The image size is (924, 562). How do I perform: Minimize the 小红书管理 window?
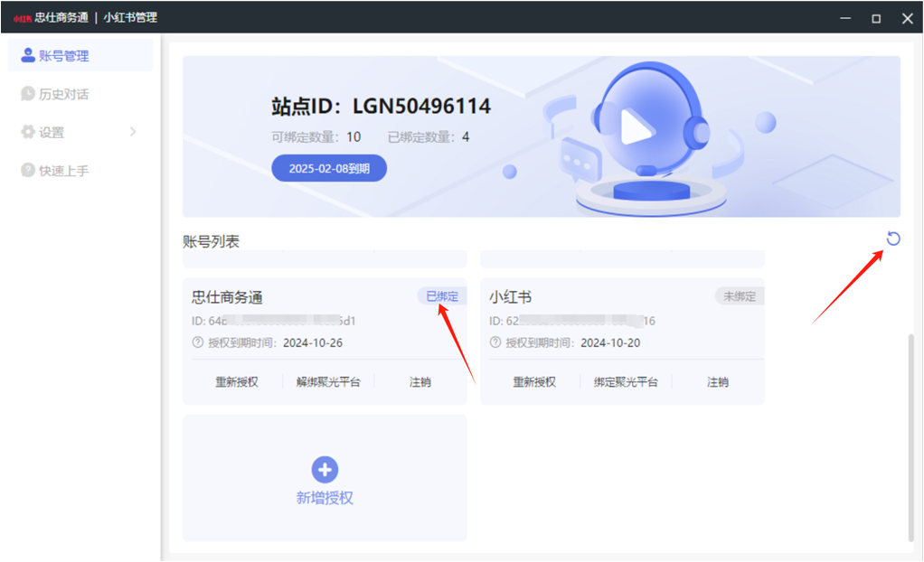click(845, 18)
